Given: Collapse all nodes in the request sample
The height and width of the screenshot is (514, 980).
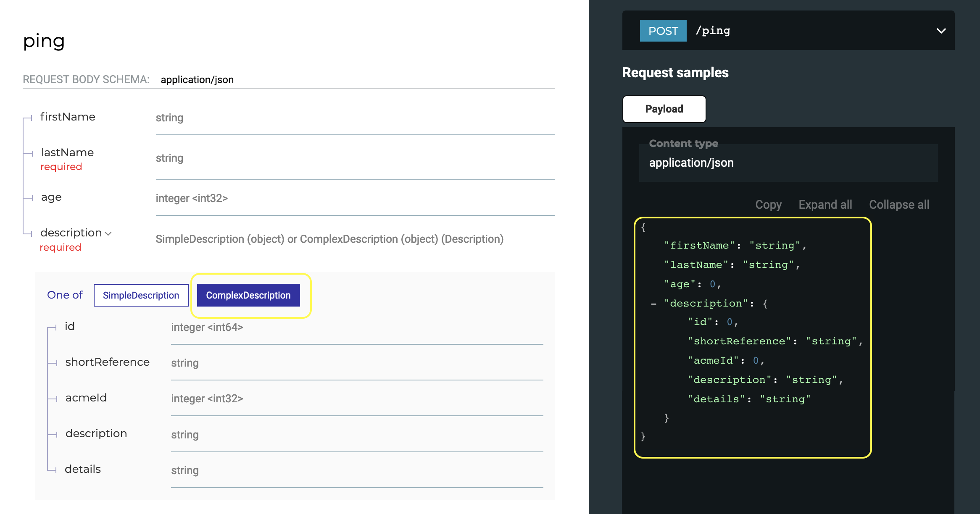Looking at the screenshot, I should tap(898, 205).
